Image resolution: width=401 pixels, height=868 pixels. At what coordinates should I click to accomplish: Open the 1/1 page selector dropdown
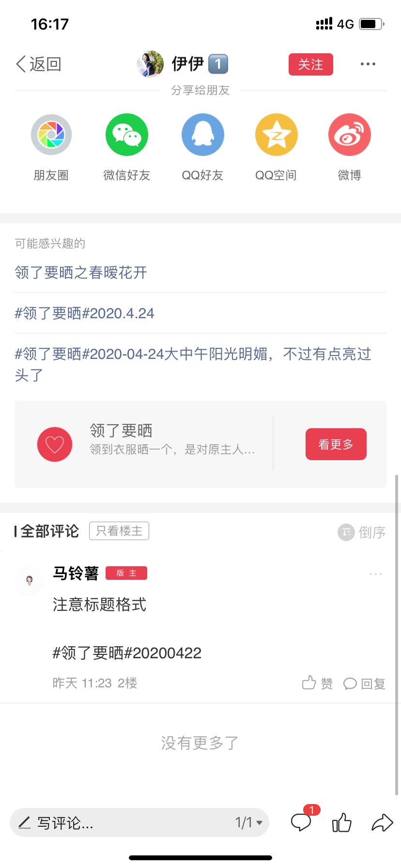coord(249,822)
